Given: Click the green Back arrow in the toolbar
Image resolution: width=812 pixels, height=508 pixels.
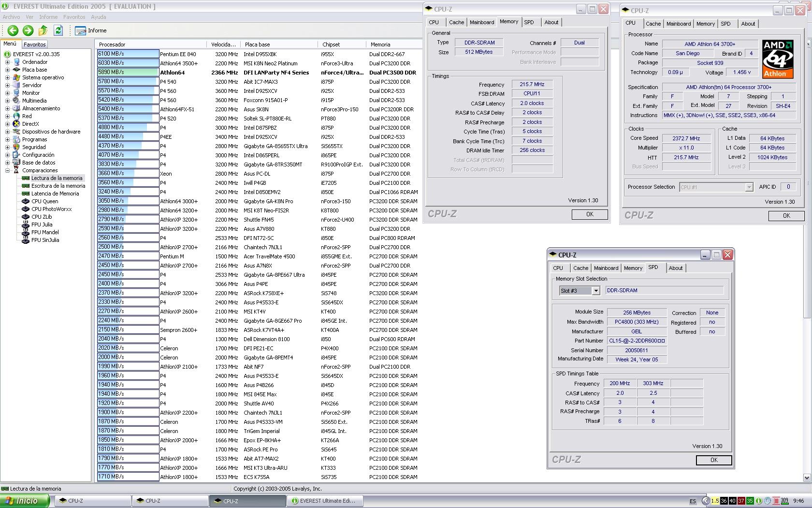Looking at the screenshot, I should tap(13, 30).
